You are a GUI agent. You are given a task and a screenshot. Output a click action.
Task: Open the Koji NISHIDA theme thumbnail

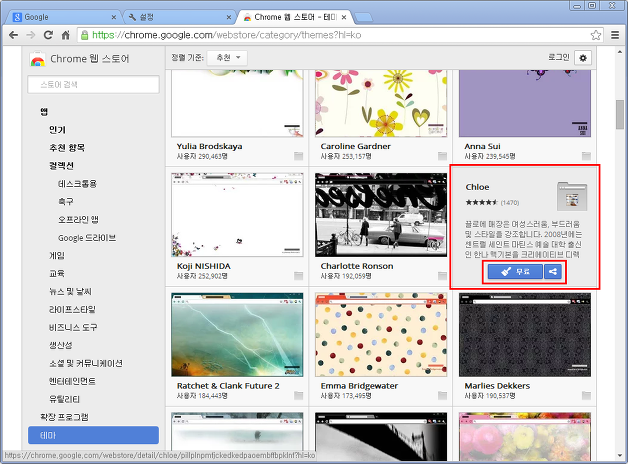237,215
